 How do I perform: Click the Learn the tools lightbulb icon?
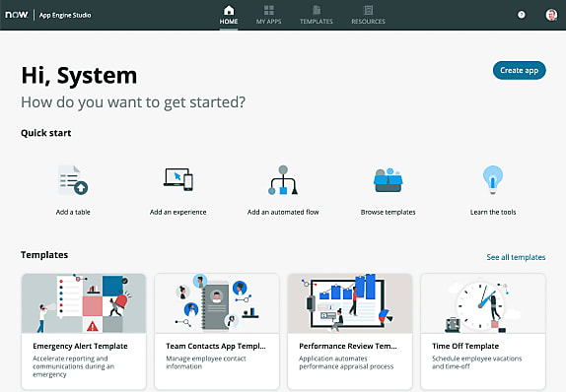pyautogui.click(x=493, y=180)
